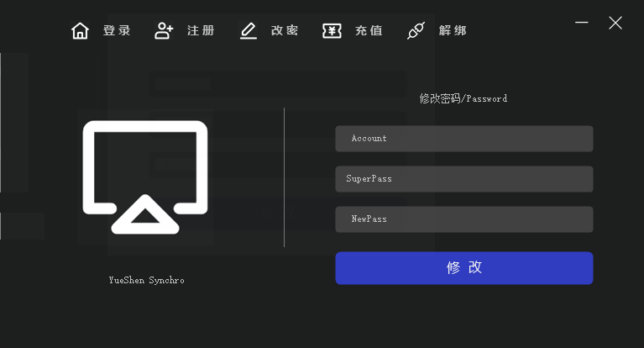Screen dimensions: 644x348
Task: Select the 改密 tab label
Action: pos(285,30)
